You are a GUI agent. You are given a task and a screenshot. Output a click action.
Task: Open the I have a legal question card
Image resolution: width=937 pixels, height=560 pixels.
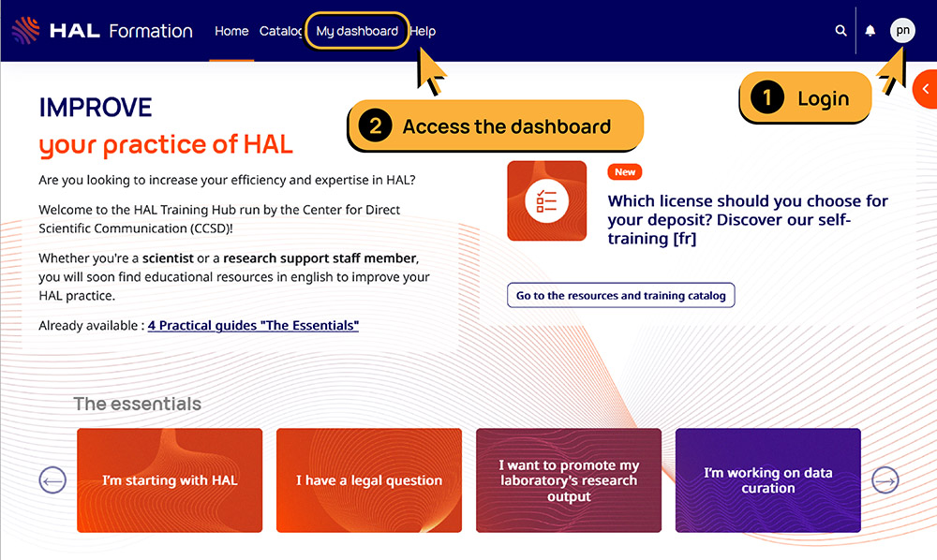coord(369,480)
